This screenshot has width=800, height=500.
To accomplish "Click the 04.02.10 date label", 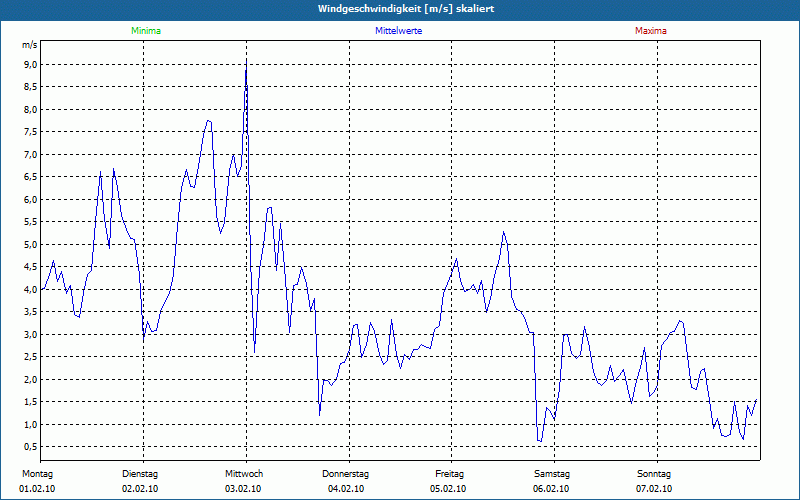I will pos(346,489).
